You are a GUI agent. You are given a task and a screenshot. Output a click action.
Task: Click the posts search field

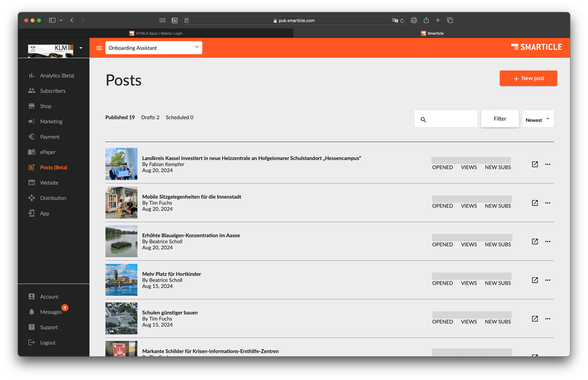pyautogui.click(x=446, y=119)
